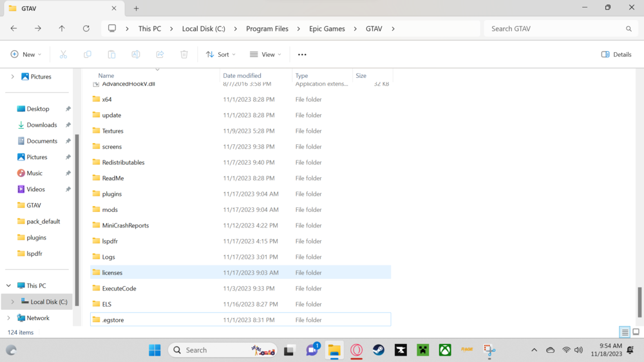Expand Network tree node
Image resolution: width=644 pixels, height=362 pixels.
[8, 318]
